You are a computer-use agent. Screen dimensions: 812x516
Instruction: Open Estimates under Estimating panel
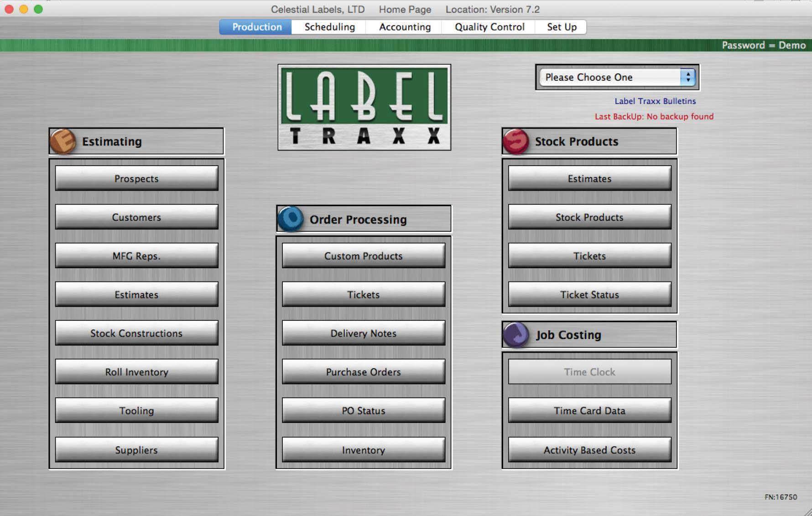coord(136,295)
